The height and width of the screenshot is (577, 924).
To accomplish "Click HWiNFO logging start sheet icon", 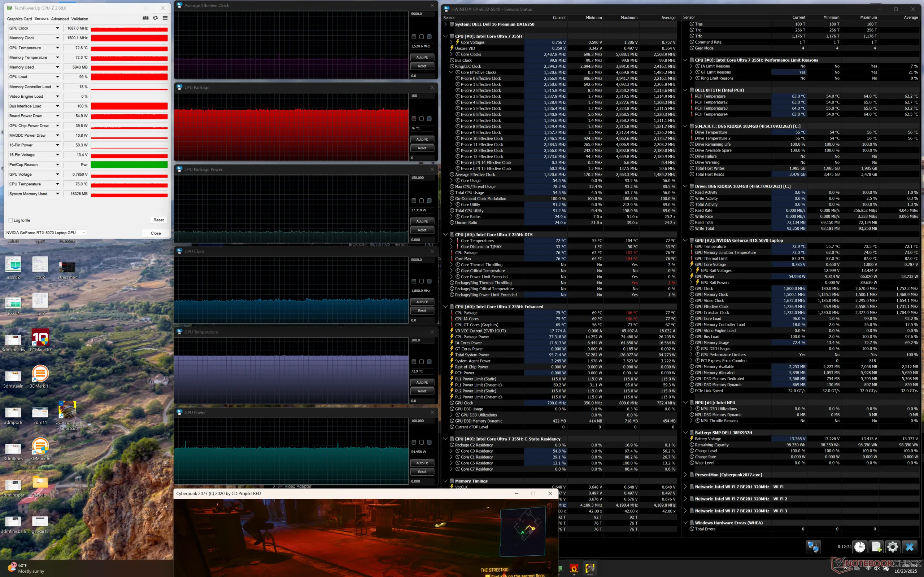I will tap(876, 547).
